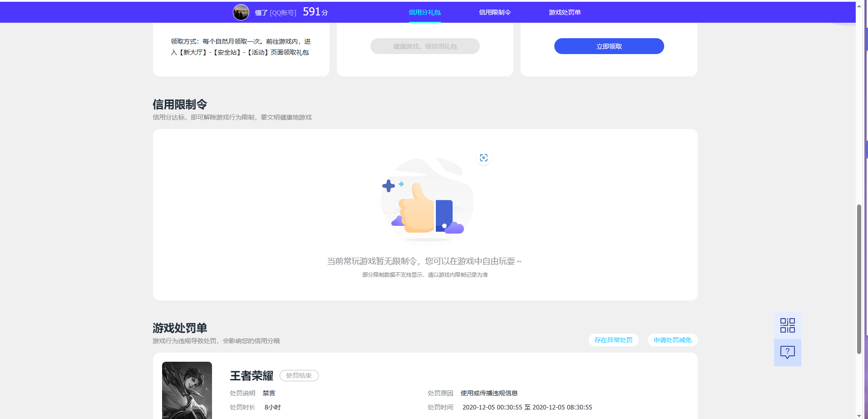Click the 游戏处罚单 section heading
Screen dimensions: 868x419
(180, 328)
